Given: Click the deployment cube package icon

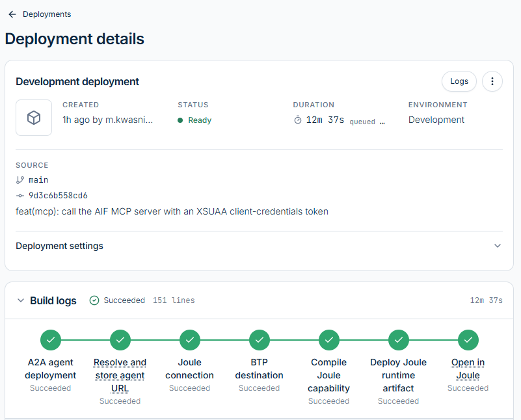Looking at the screenshot, I should click(34, 118).
